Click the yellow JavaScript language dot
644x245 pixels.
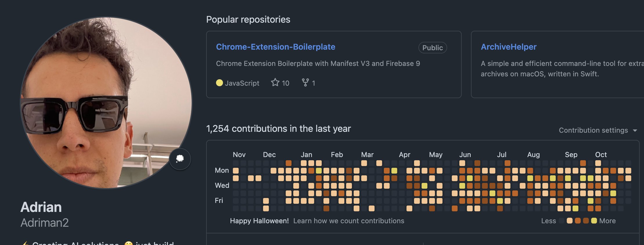(220, 83)
